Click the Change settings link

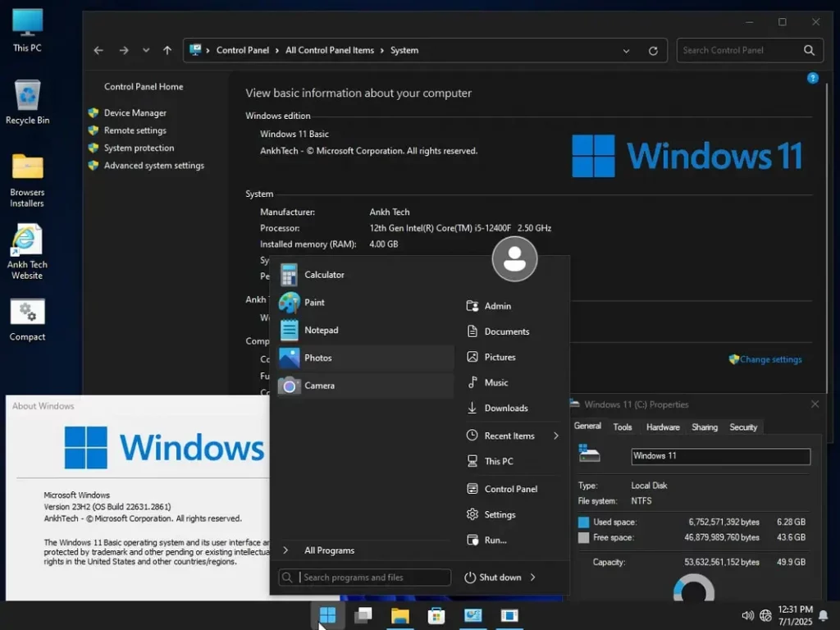(770, 359)
